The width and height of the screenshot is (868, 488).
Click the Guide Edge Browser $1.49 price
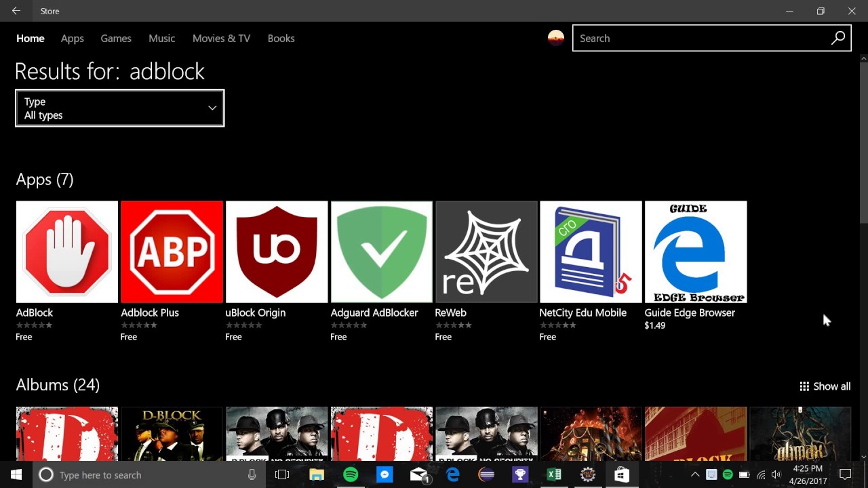(x=655, y=325)
